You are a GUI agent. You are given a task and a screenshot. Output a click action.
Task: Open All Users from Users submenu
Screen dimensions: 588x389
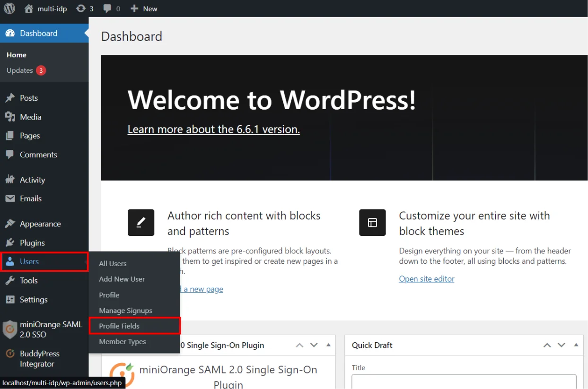(x=113, y=263)
